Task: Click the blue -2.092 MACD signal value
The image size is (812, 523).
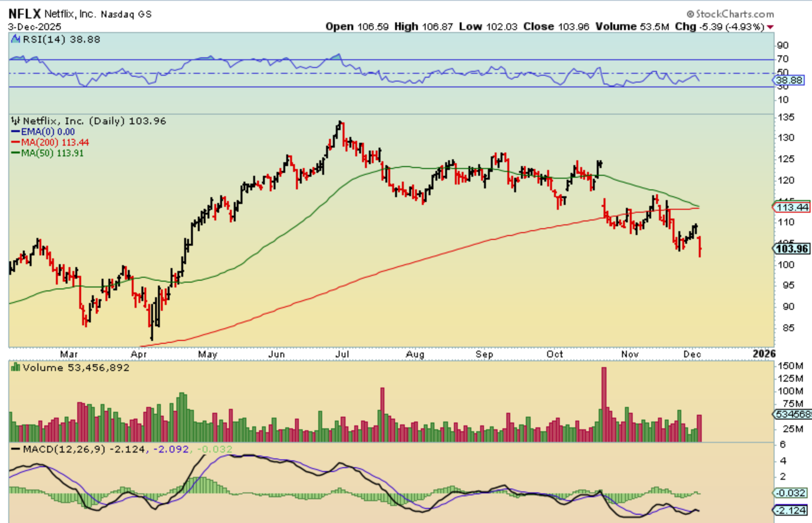Action: 171,450
